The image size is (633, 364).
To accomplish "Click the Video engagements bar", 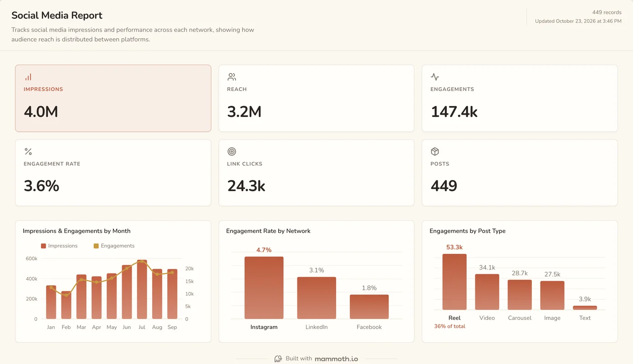I will coord(487,292).
